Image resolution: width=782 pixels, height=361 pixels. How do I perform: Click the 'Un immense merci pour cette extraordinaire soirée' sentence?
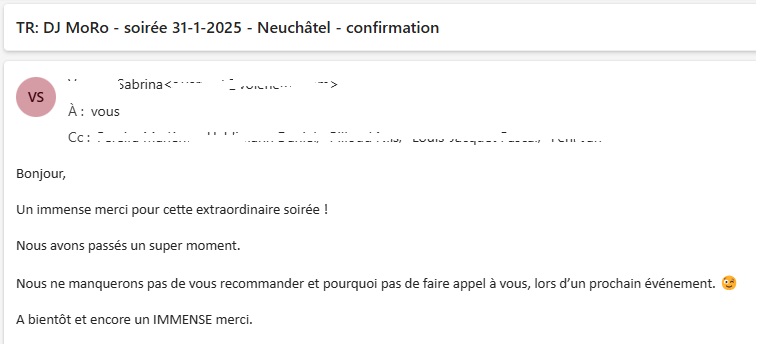tap(168, 210)
